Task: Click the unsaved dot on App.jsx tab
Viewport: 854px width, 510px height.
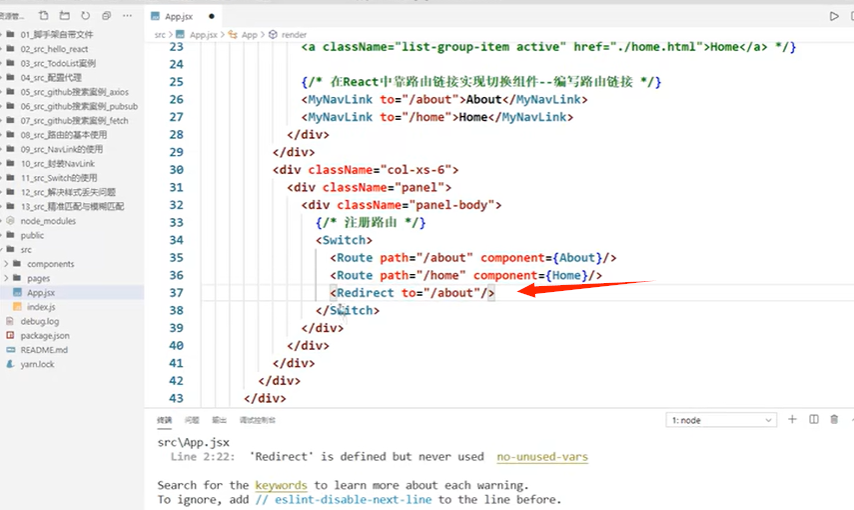Action: point(212,16)
